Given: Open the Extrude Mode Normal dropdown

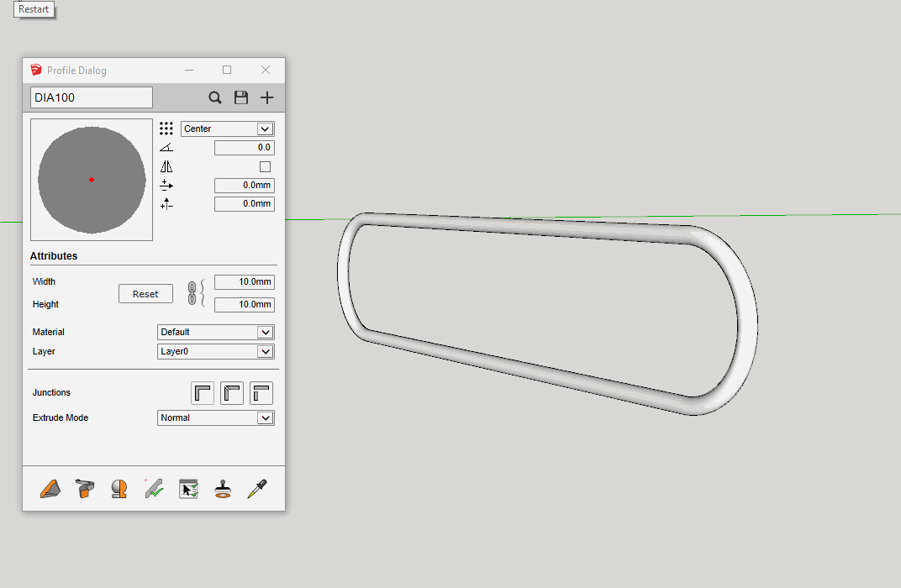Looking at the screenshot, I should (215, 418).
